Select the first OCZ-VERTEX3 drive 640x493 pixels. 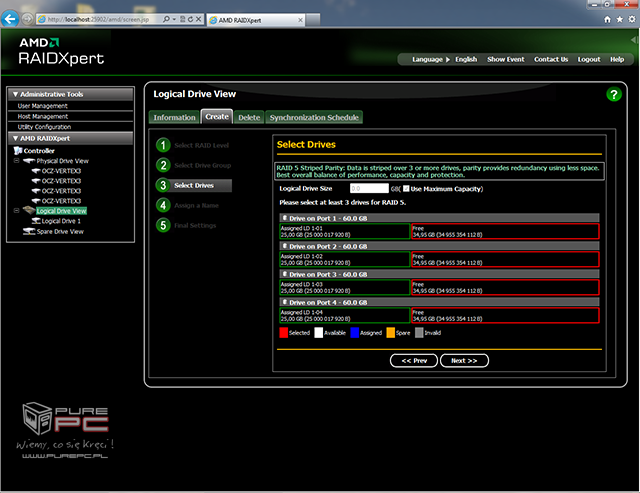point(61,171)
